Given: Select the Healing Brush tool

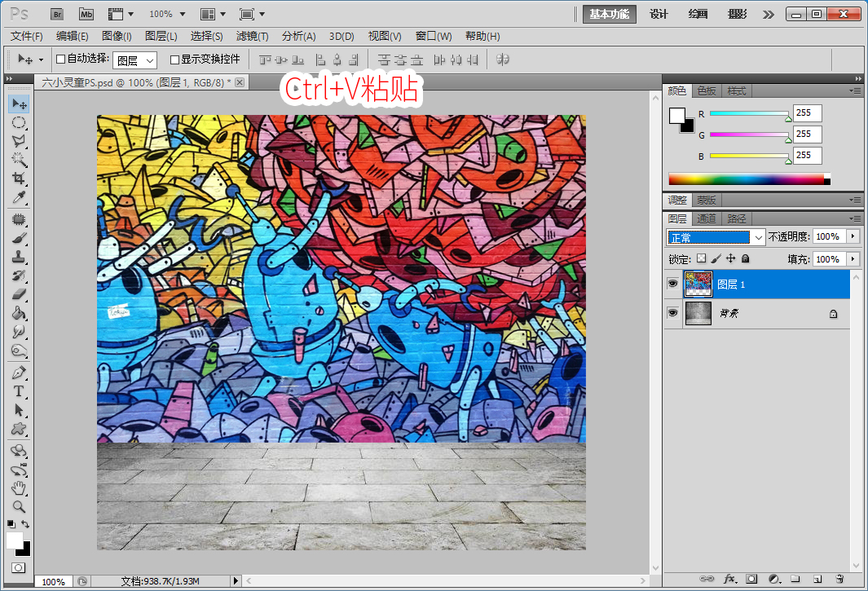Looking at the screenshot, I should point(19,219).
